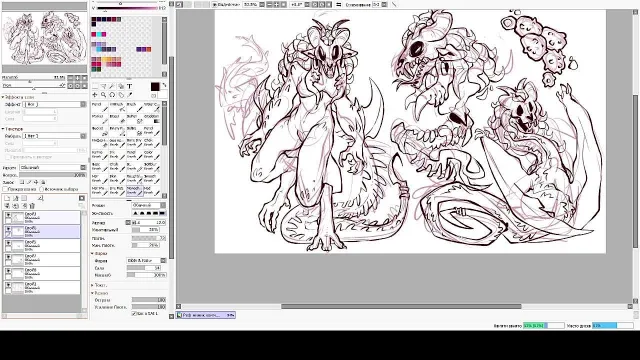Adjust the brush Масштаб slider
This screenshot has width=640, height=360.
(146, 275)
